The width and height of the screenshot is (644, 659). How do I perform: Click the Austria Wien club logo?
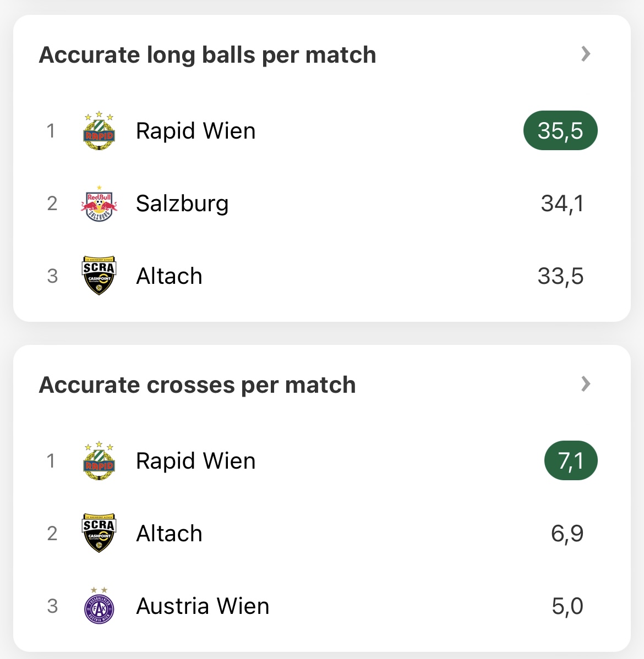coord(99,606)
